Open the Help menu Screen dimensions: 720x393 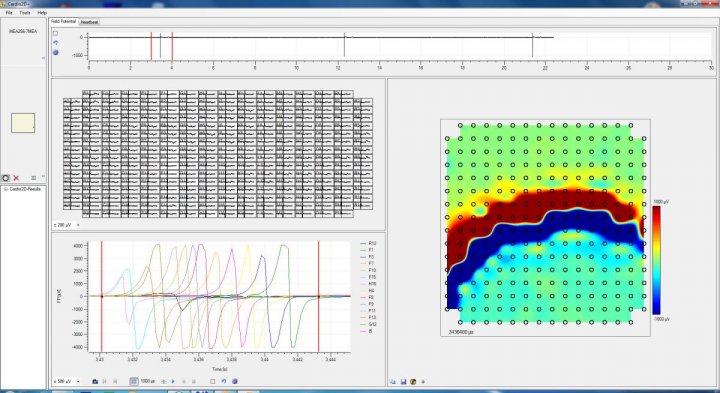pos(42,13)
